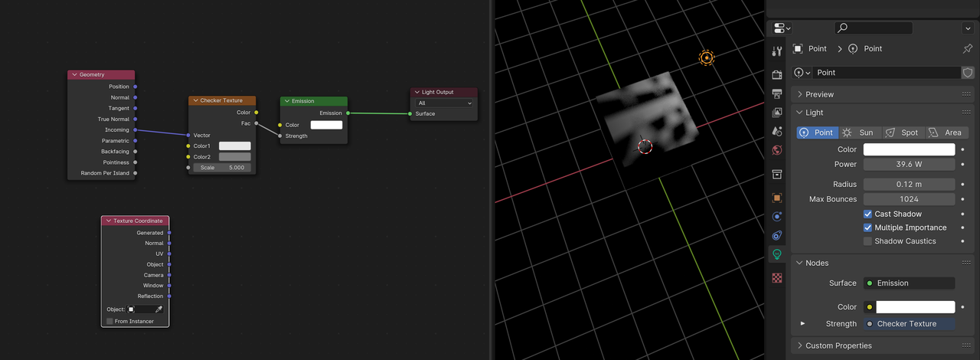The image size is (980, 360).
Task: Open the Tool properties tab
Action: point(777,51)
